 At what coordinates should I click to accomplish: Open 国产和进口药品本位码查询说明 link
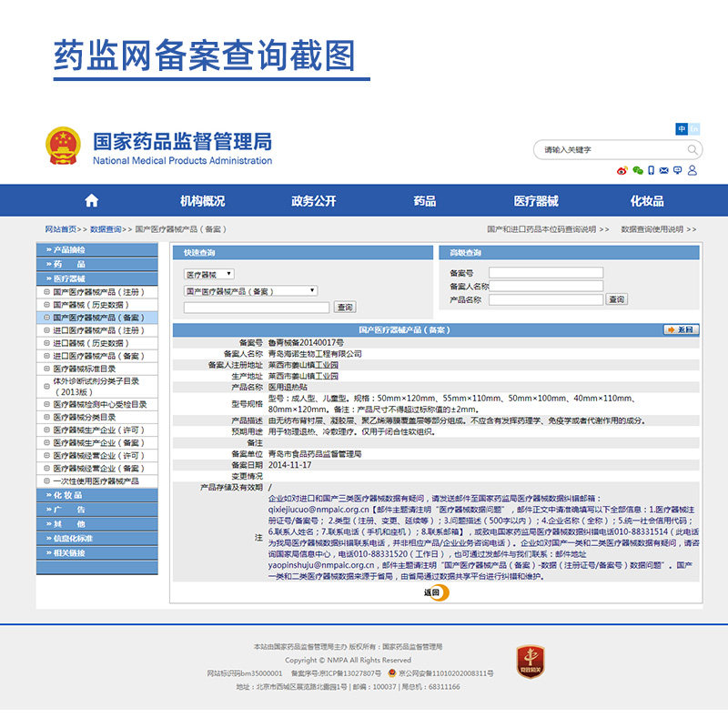click(548, 229)
